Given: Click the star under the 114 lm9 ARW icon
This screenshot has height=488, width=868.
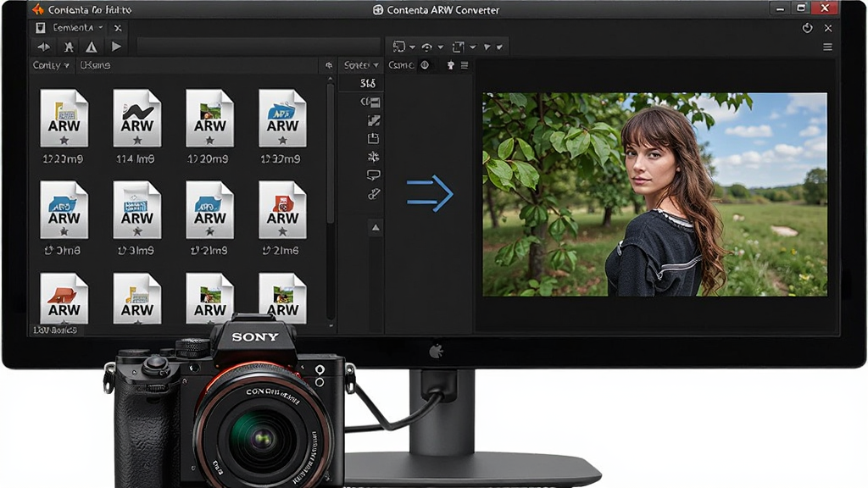Looking at the screenshot, I should click(137, 141).
